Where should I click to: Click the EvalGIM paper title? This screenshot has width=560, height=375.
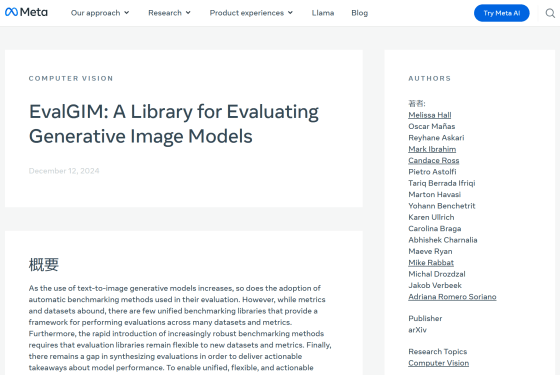174,124
